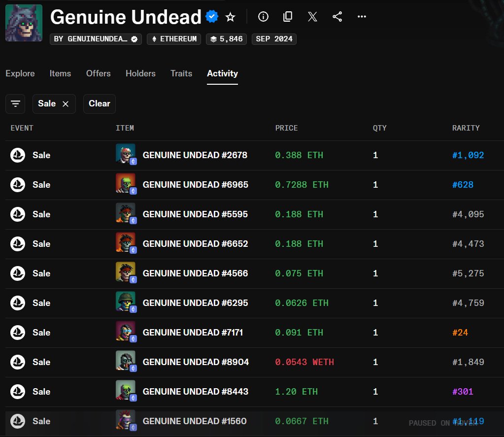This screenshot has width=504, height=437.
Task: Select the Activity tab
Action: [222, 73]
